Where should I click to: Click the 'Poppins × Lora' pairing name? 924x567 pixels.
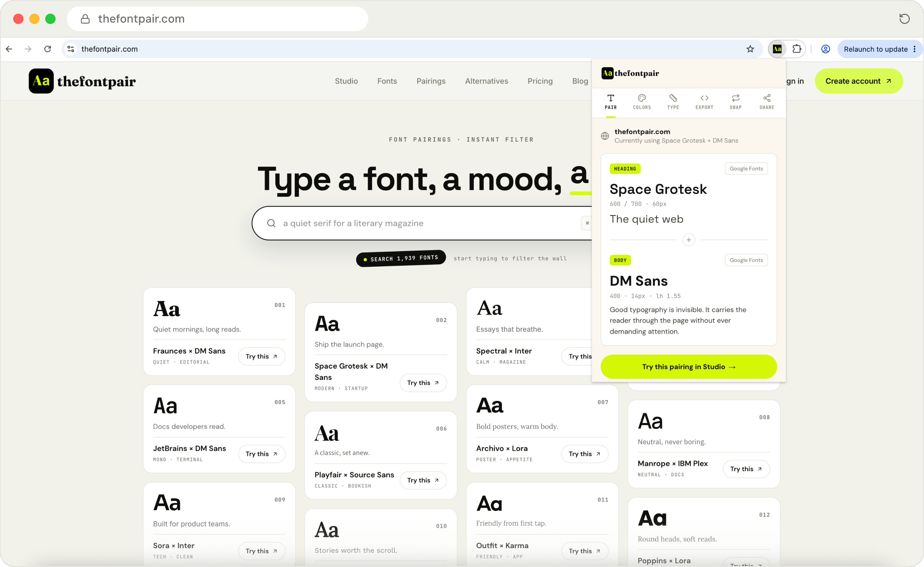(664, 561)
